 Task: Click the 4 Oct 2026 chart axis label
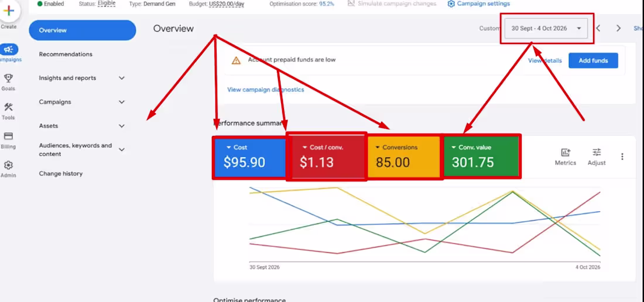pos(588,267)
